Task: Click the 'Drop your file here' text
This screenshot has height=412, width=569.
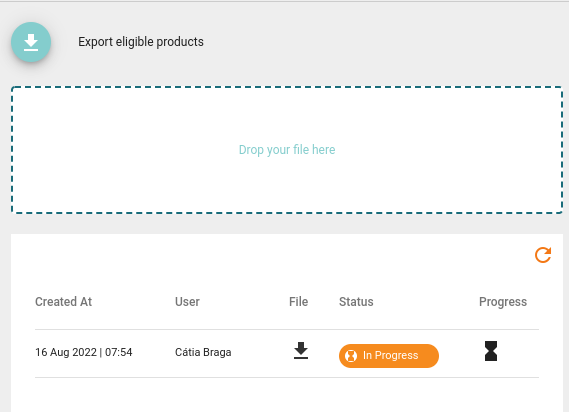Action: [287, 150]
